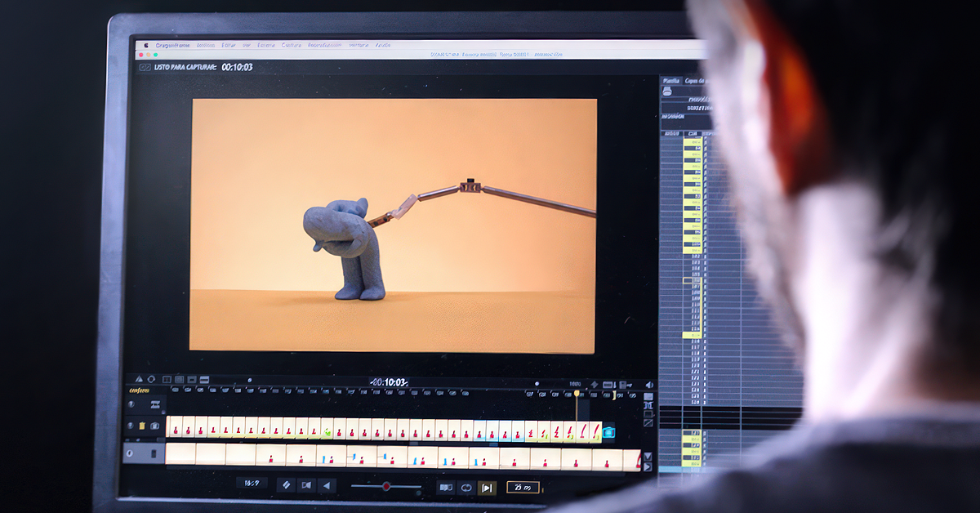980x513 pixels.
Task: Click the playhead marker on the timeline ruler
Action: coord(577,394)
